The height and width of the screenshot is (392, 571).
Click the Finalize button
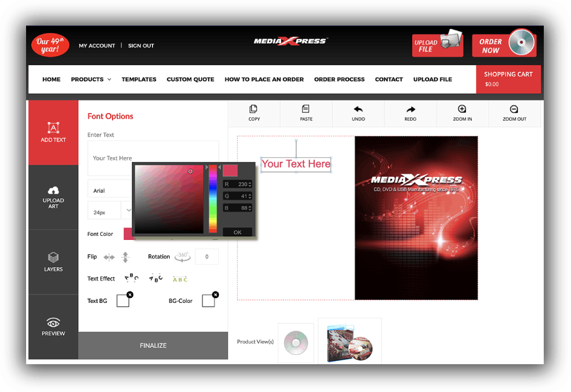click(153, 345)
